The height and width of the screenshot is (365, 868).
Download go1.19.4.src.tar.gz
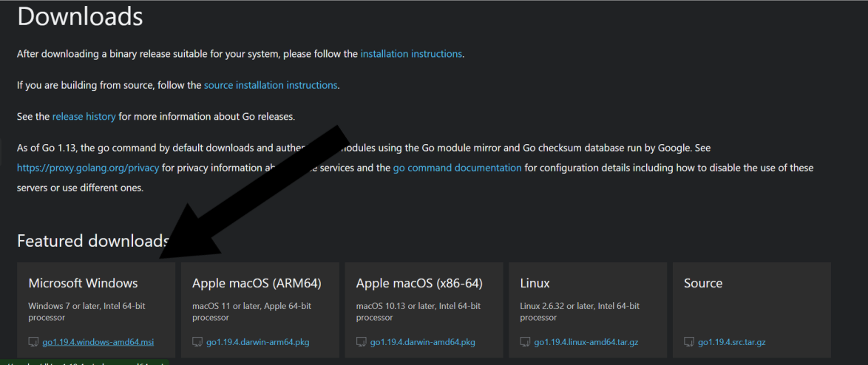(x=732, y=342)
